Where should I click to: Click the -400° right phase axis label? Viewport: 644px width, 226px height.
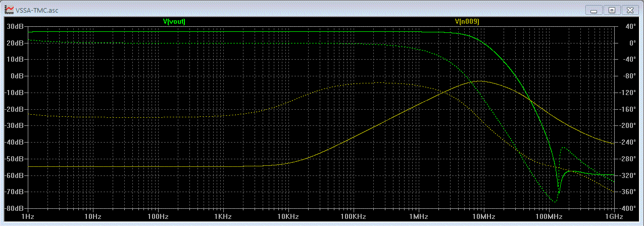point(629,209)
